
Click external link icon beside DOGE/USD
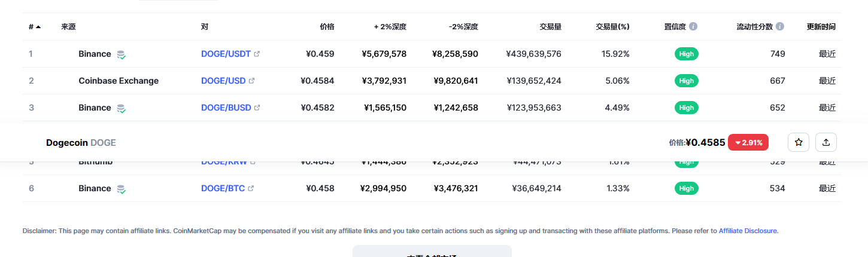pos(251,81)
